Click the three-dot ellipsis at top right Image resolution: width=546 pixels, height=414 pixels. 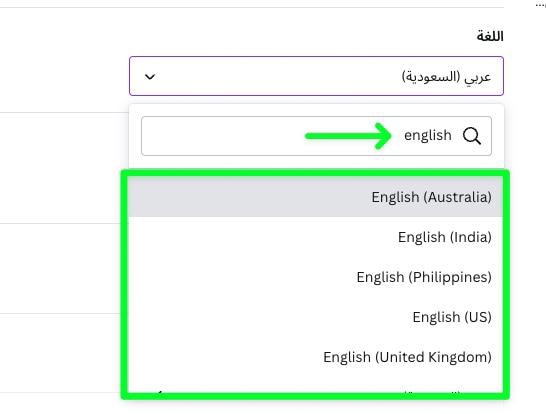point(540,6)
